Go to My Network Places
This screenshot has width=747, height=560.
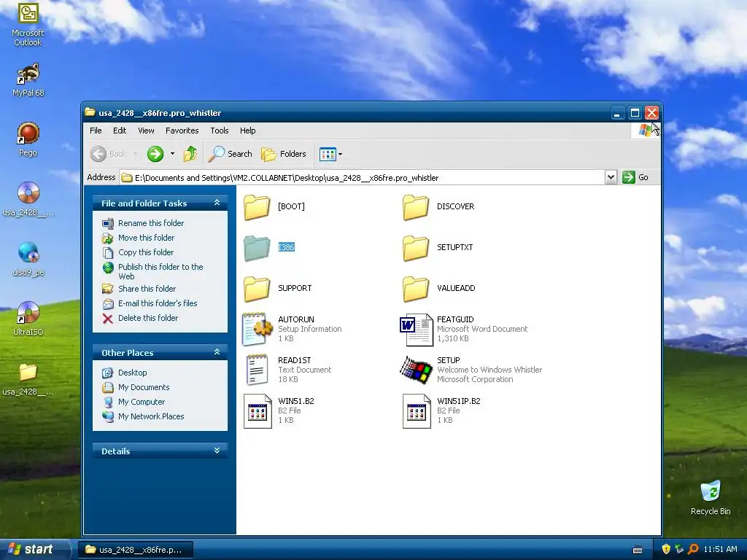coord(151,416)
